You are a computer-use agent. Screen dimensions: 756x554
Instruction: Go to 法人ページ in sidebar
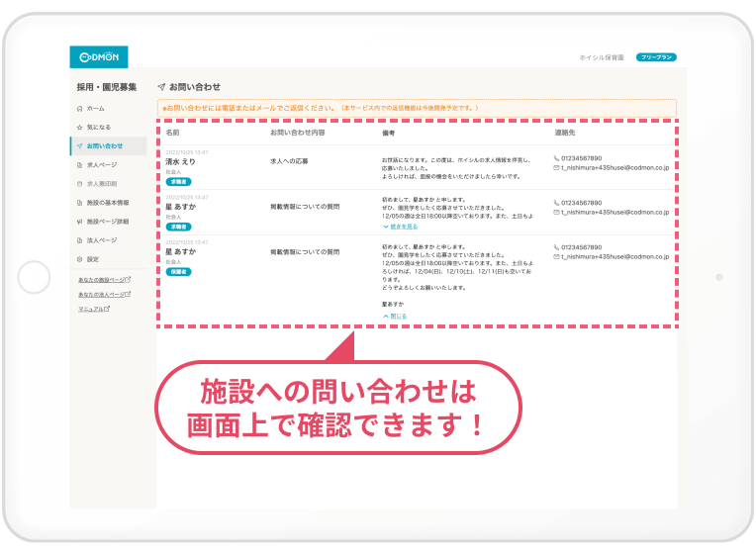[102, 240]
